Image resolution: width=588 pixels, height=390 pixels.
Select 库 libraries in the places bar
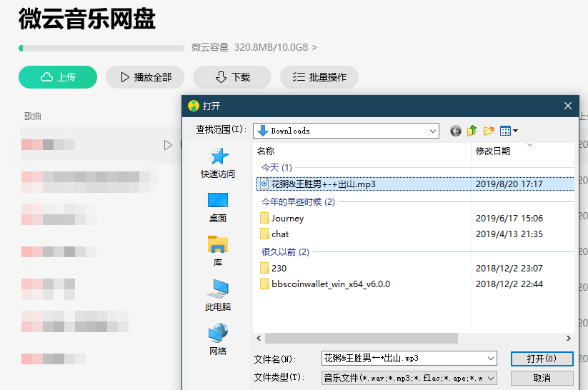[218, 251]
